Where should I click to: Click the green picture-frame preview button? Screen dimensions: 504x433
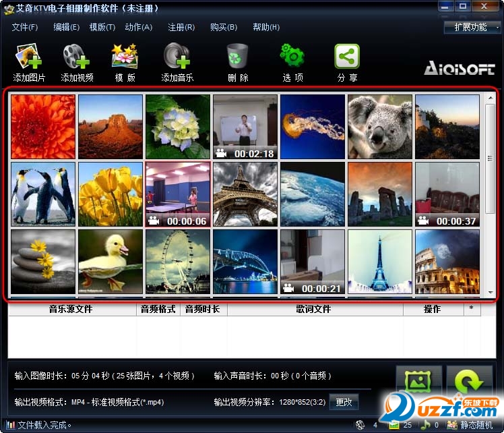(418, 382)
